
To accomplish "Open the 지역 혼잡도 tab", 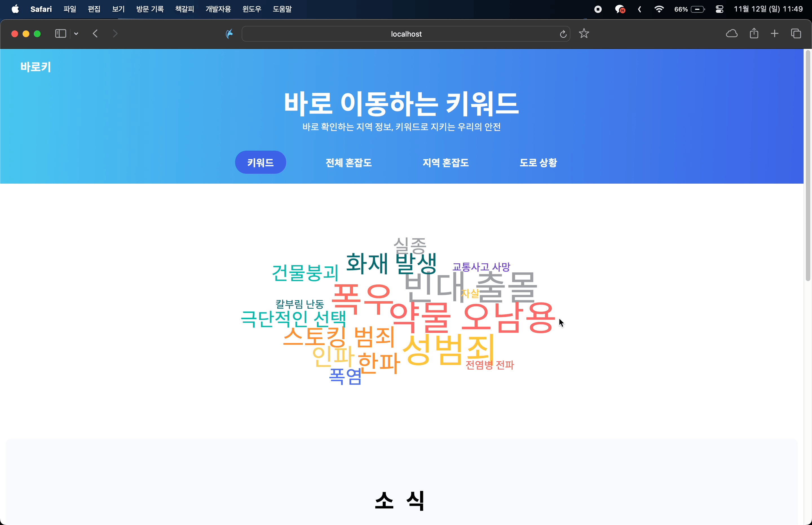I will click(445, 163).
